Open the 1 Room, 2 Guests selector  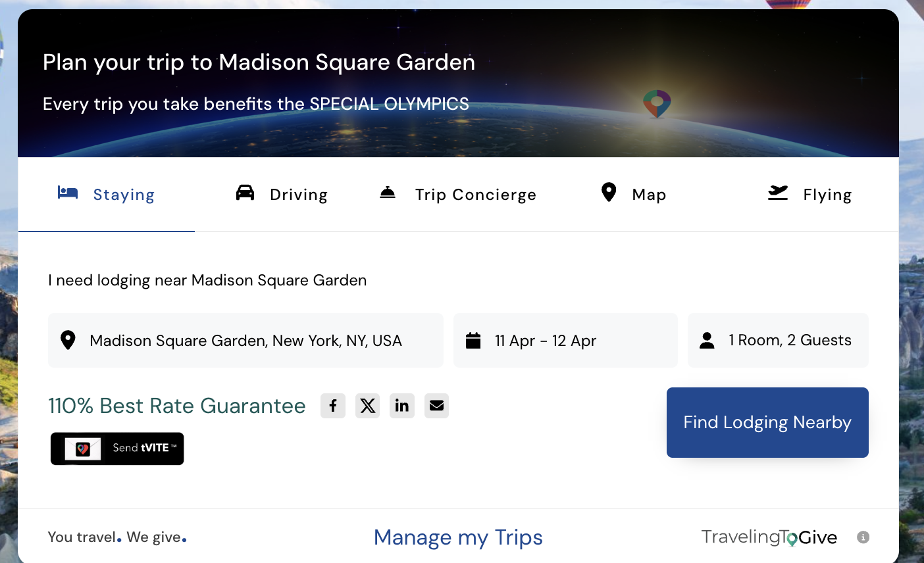point(778,340)
